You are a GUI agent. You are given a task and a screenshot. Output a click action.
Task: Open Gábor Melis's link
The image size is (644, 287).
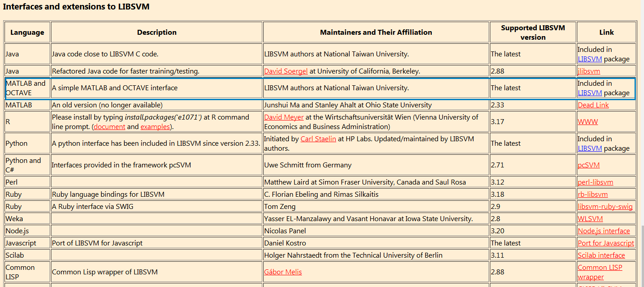pos(283,272)
